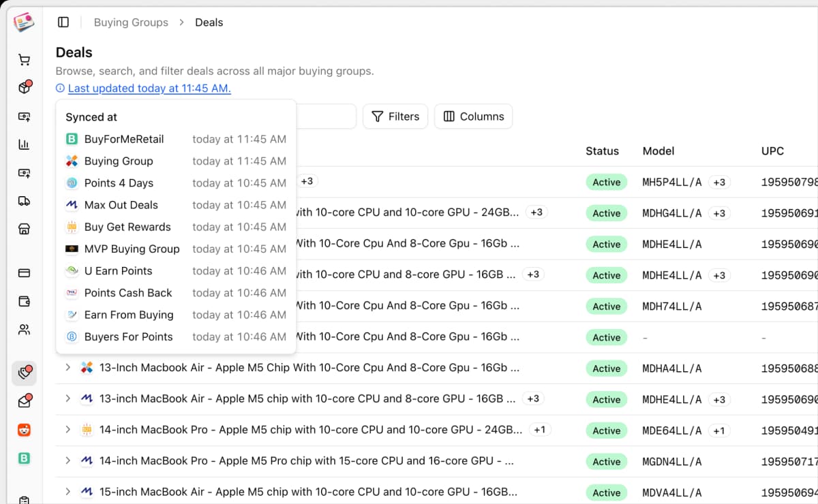Open the wallet sidebar icon

[x=24, y=301]
